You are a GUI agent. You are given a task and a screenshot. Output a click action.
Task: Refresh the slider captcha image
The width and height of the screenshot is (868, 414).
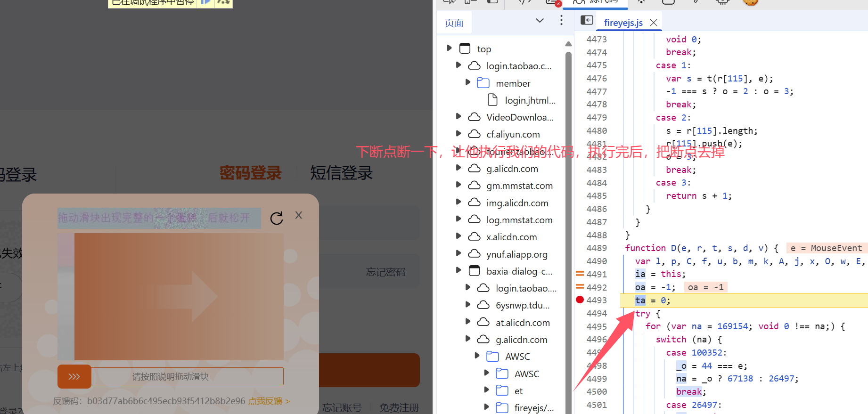point(277,218)
